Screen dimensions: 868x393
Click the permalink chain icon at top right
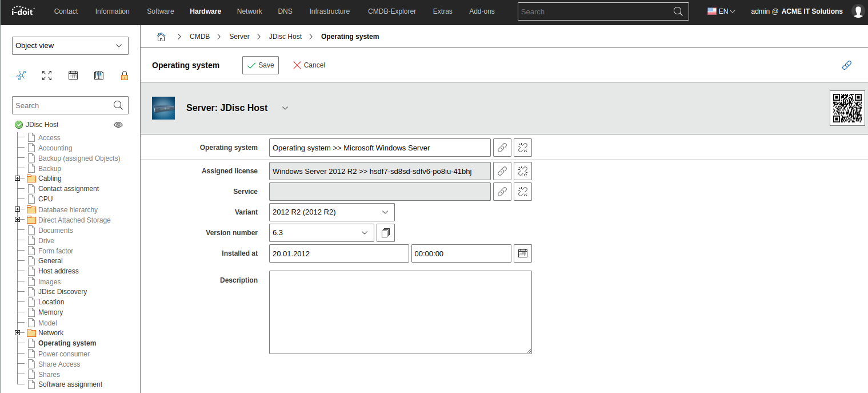[847, 65]
